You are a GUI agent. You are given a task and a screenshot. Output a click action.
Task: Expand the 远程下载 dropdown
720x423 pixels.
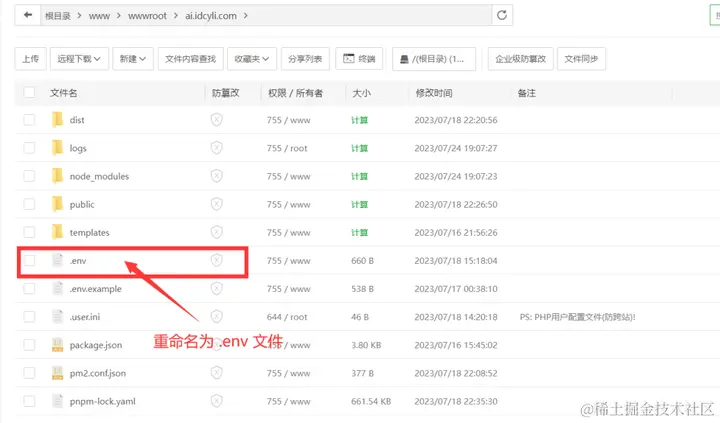[x=79, y=59]
